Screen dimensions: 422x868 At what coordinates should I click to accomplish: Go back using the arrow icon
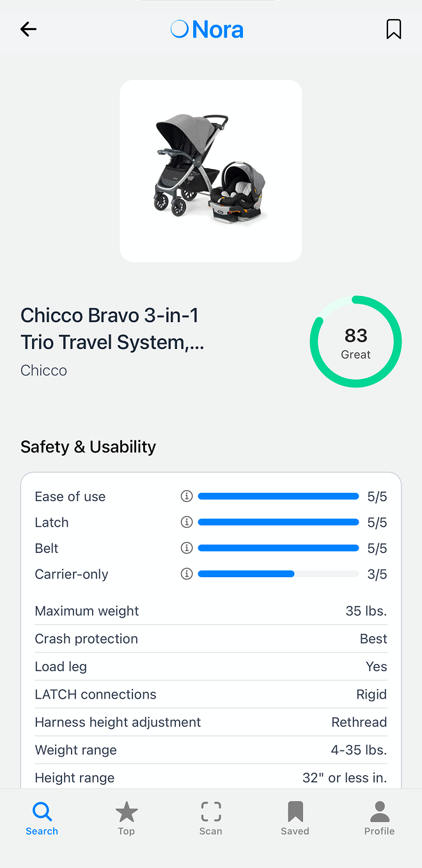click(28, 29)
